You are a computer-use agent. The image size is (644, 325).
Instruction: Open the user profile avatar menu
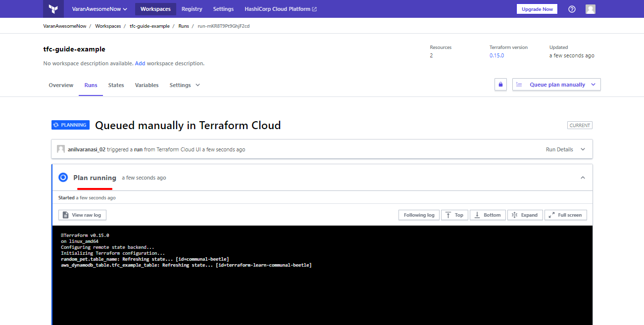[590, 8]
